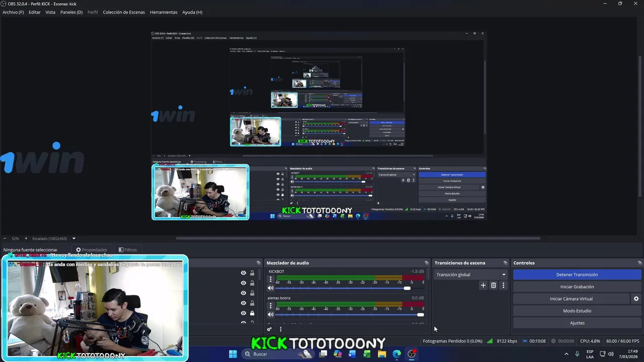Open Microsoft 365 from the taskbar
This screenshot has width=644, height=362.
coord(338,354)
